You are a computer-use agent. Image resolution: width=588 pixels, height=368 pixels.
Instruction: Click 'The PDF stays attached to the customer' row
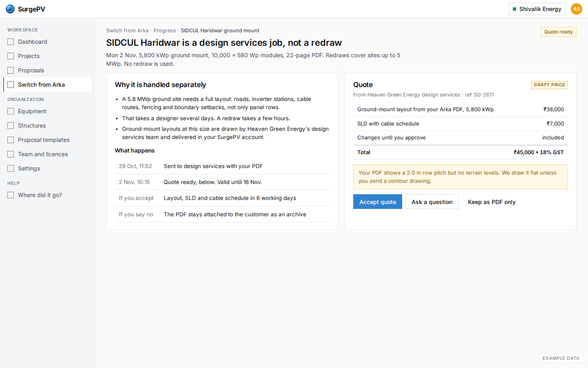coord(222,214)
